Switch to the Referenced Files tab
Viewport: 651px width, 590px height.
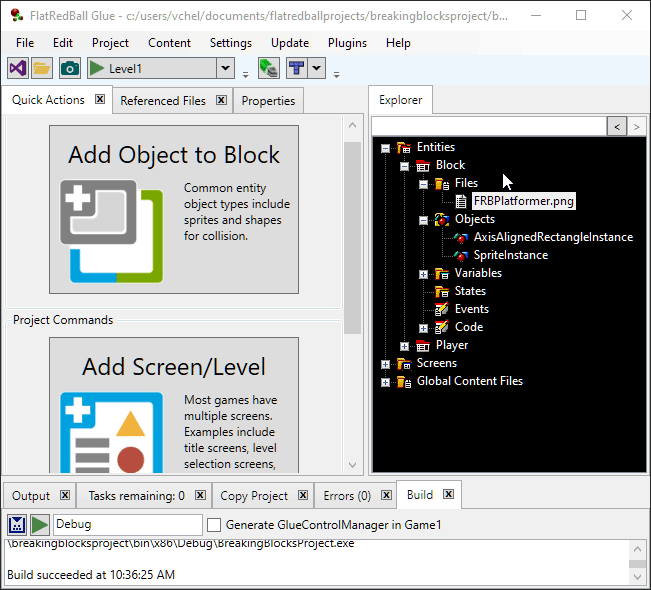click(163, 101)
